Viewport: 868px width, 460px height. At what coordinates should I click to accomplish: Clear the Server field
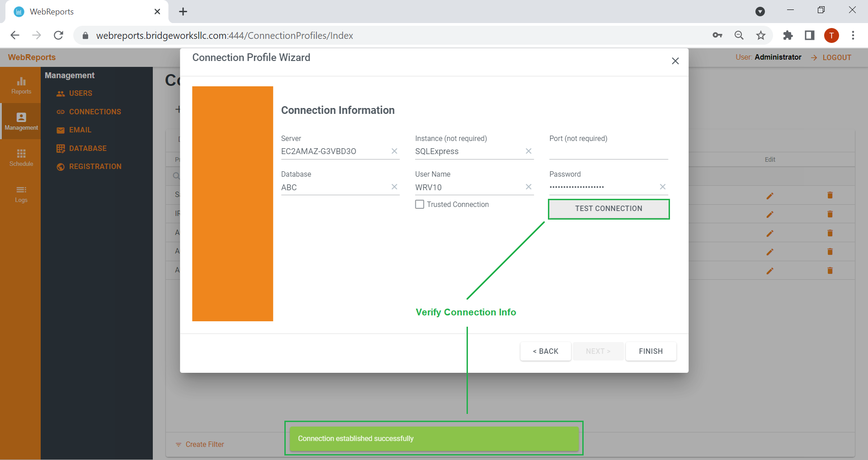click(394, 151)
